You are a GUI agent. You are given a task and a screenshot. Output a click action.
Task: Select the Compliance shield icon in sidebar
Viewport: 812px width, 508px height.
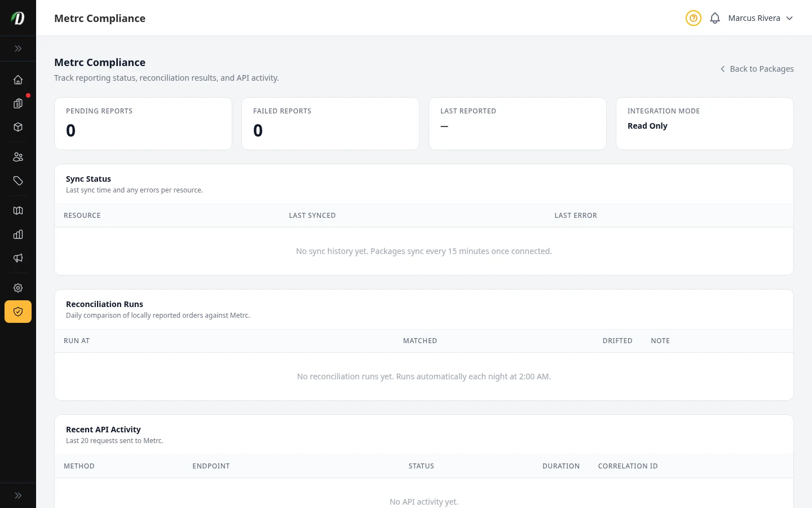coord(18,312)
